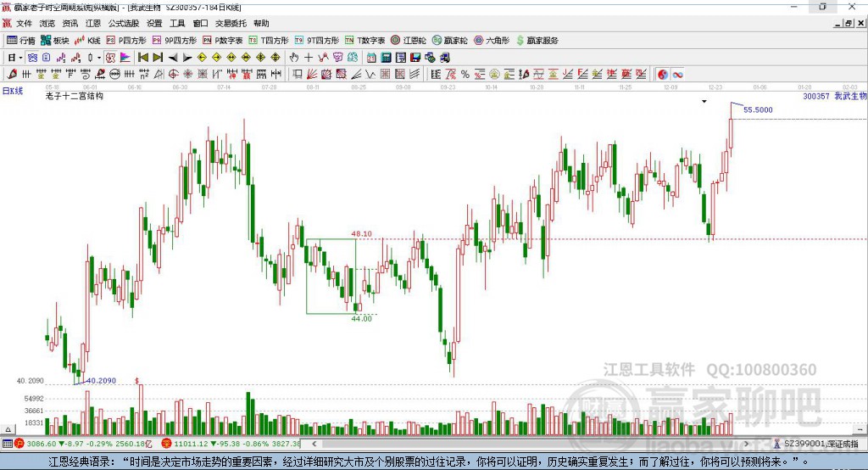This screenshot has width=868, height=470.
Task: Expand the candlestick style dropdown arrow
Action: point(99,58)
